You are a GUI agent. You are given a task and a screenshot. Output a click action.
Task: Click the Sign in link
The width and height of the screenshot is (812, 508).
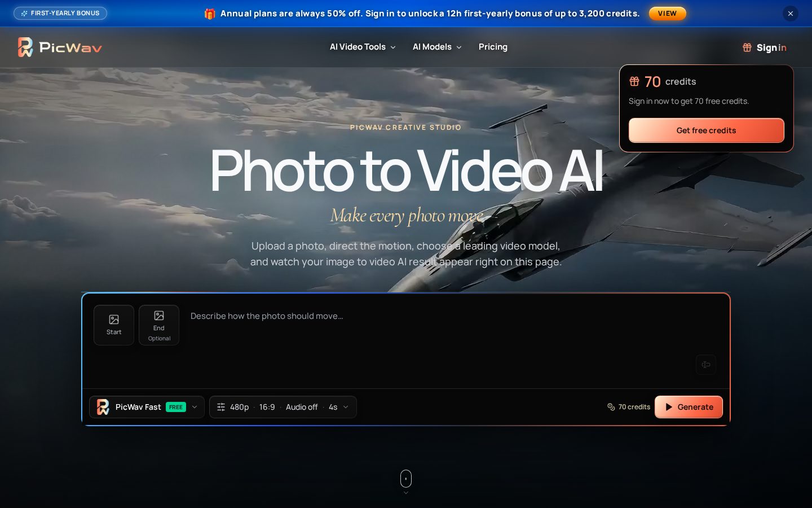pyautogui.click(x=771, y=47)
